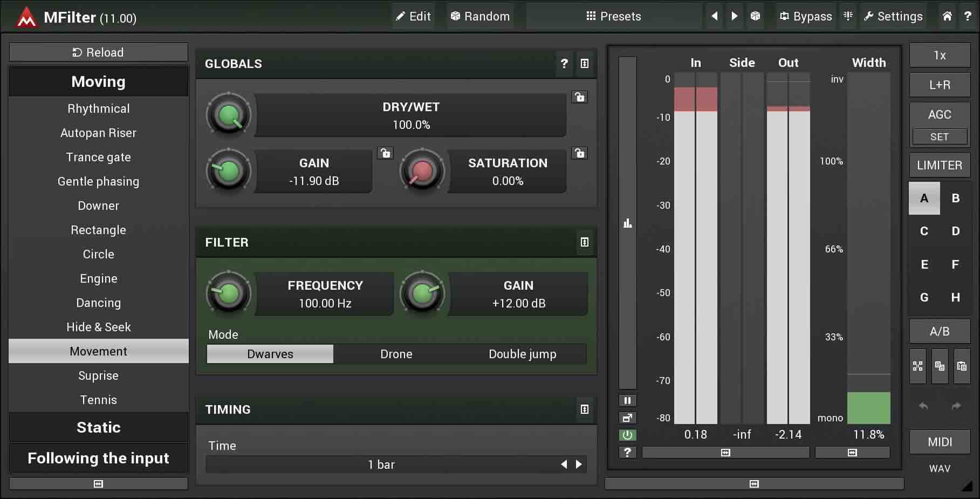Click the redo arrow icon
The height and width of the screenshot is (499, 980).
(x=956, y=406)
